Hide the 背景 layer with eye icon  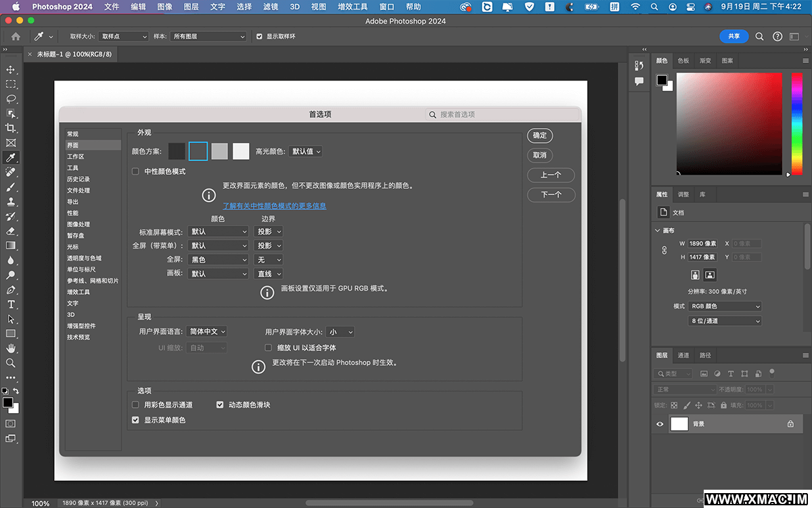660,424
